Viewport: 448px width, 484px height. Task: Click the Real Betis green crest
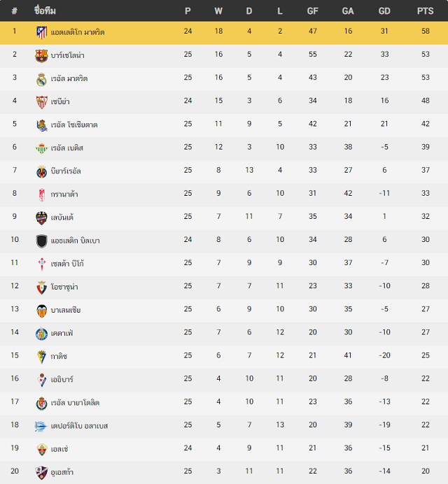click(x=42, y=148)
